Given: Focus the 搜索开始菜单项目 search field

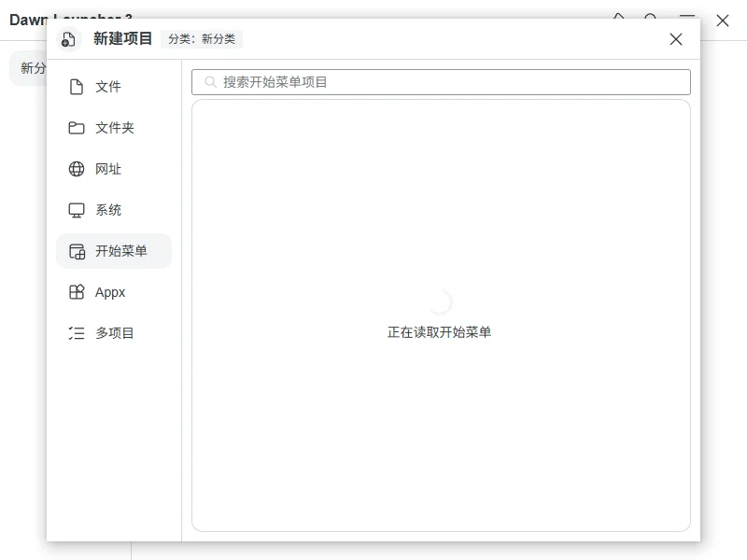Looking at the screenshot, I should pos(441,82).
